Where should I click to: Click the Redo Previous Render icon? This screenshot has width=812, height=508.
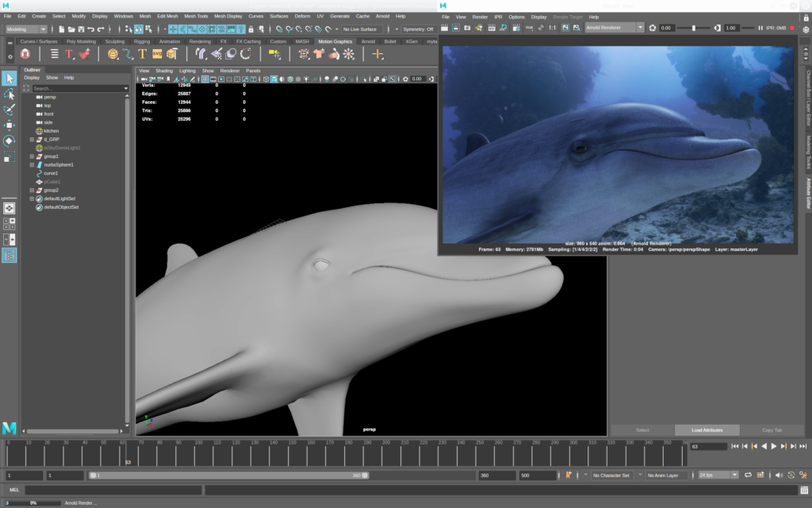tap(446, 28)
